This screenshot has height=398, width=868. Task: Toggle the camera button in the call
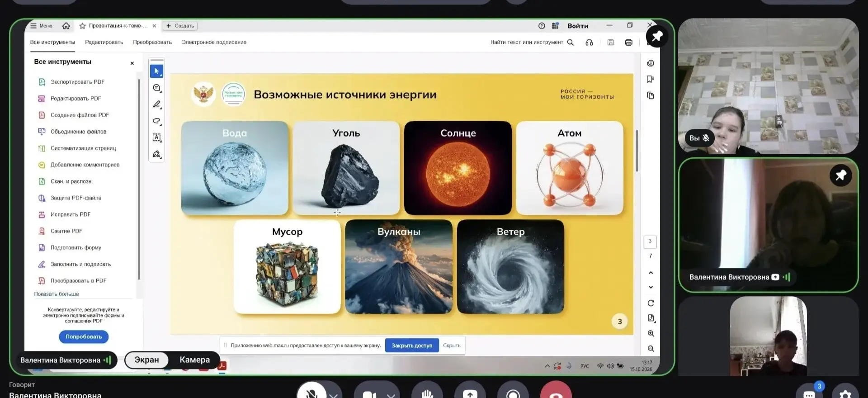(x=369, y=392)
